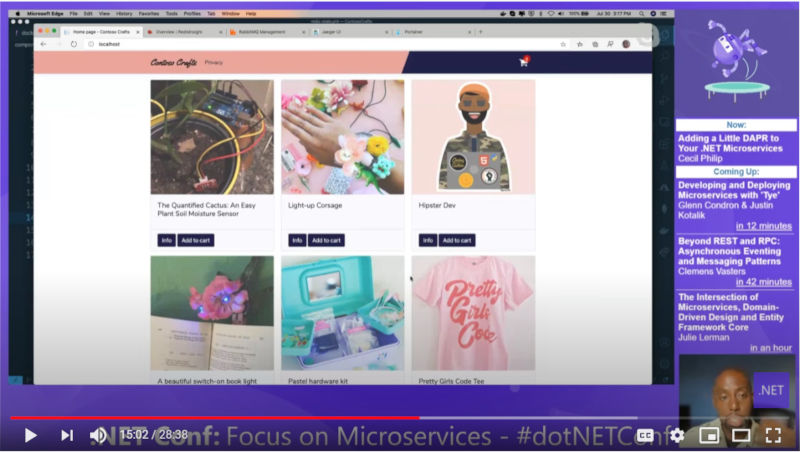
Task: Show Info for Hipster Dev
Action: [x=428, y=240]
